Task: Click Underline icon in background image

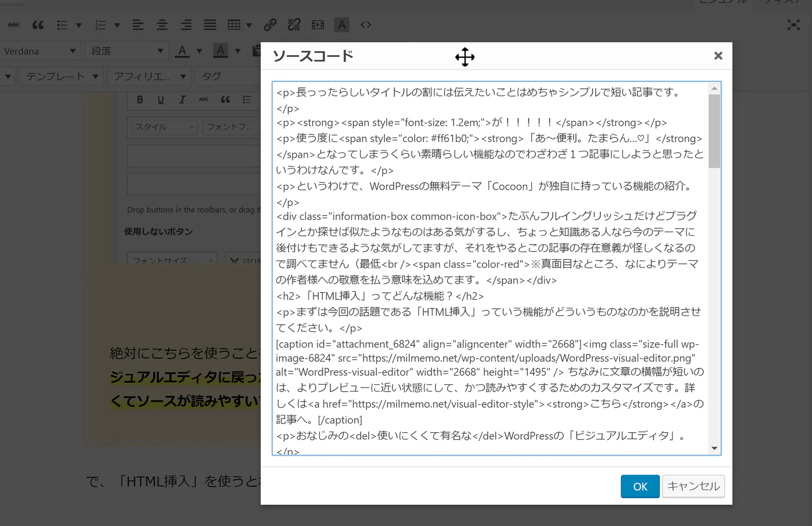Action: coord(161,99)
